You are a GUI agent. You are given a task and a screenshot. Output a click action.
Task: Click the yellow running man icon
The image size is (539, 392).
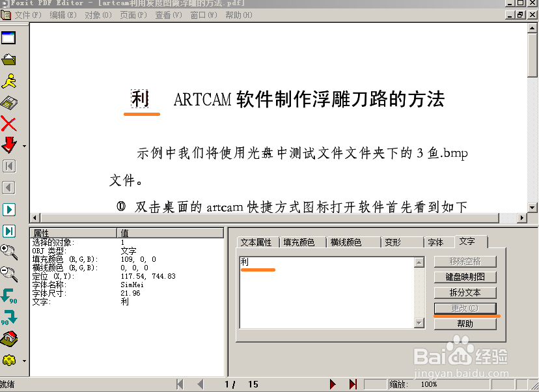8,81
